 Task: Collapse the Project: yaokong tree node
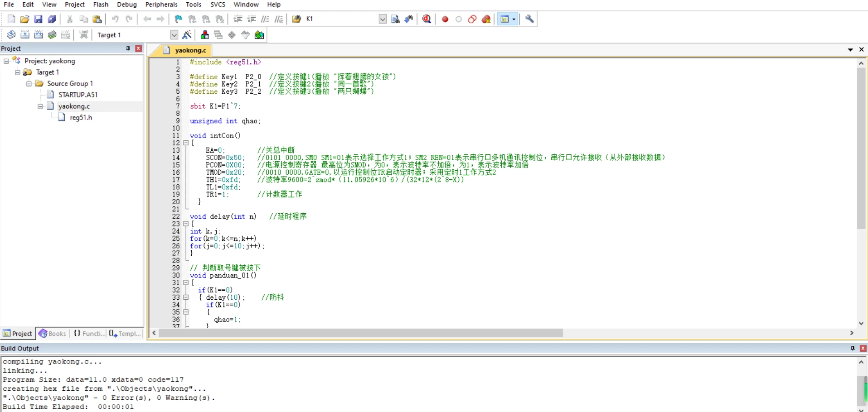tap(6, 61)
